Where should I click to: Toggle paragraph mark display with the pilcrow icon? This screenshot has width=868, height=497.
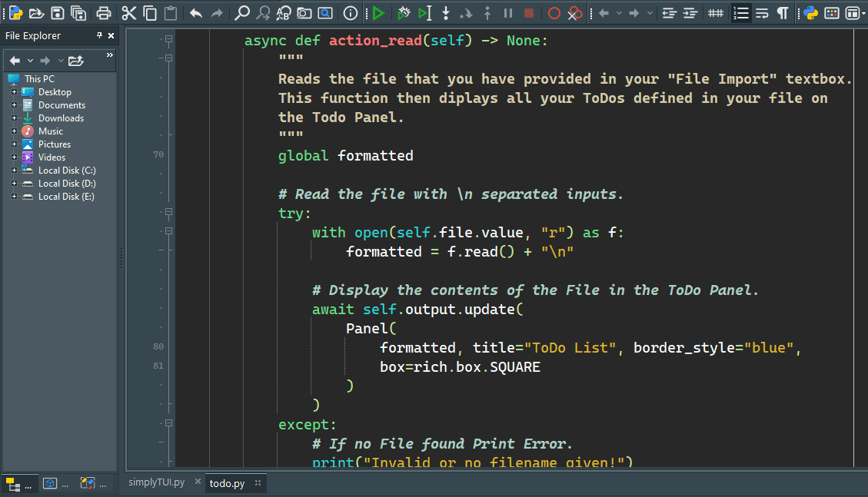782,13
